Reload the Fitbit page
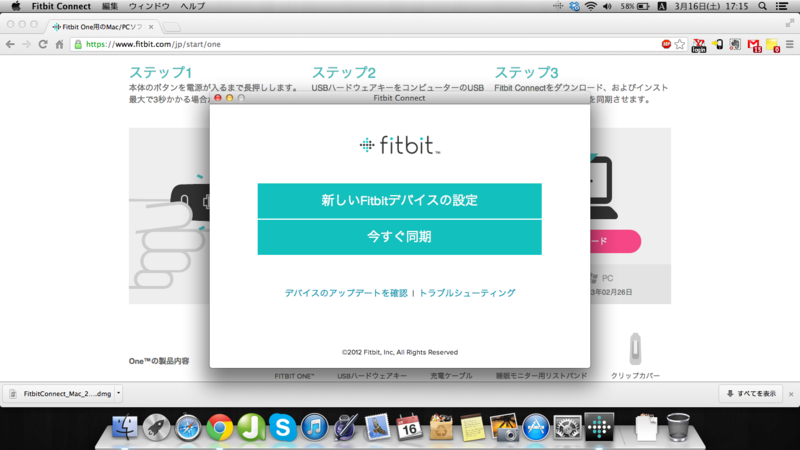The height and width of the screenshot is (450, 800). 43,44
